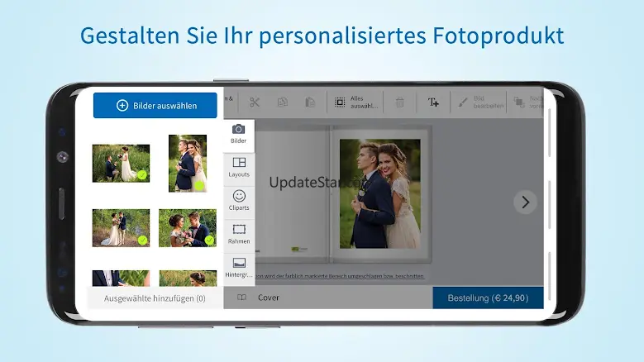
Task: Tap the Bilder auswählen button
Action: click(x=155, y=106)
